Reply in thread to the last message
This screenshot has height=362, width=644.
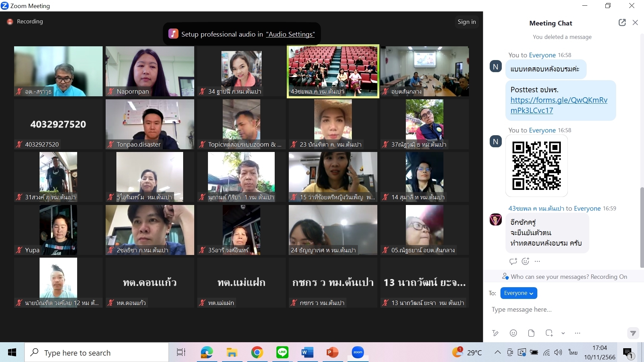(x=513, y=261)
